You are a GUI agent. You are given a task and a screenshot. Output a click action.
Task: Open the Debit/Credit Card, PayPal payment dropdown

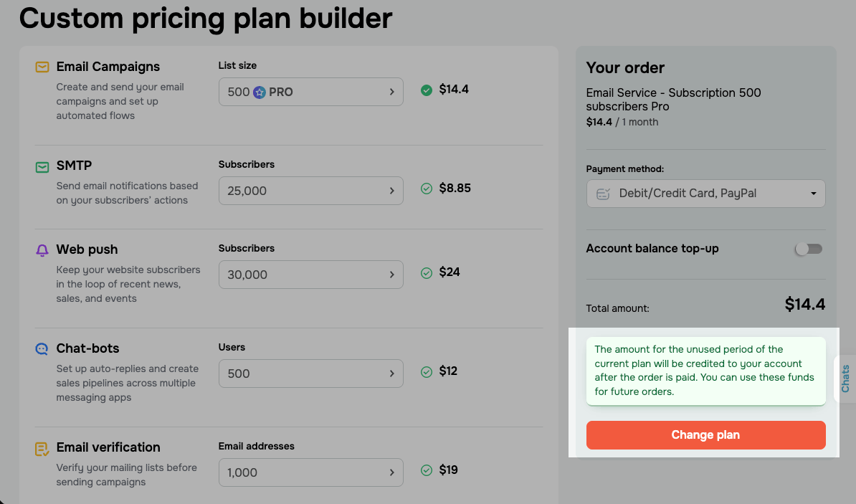705,194
